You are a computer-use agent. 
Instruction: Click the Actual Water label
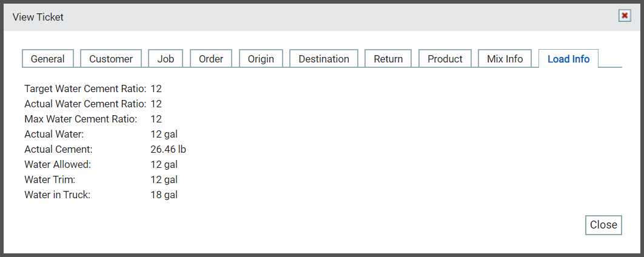point(54,134)
